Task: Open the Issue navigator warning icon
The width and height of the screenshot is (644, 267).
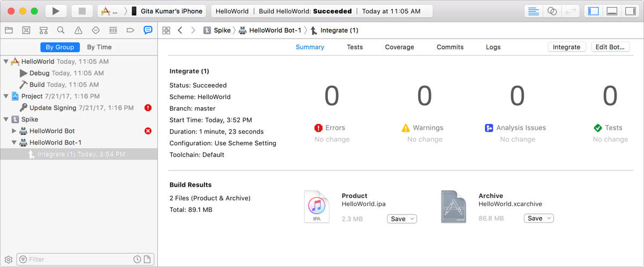Action: pyautogui.click(x=78, y=31)
